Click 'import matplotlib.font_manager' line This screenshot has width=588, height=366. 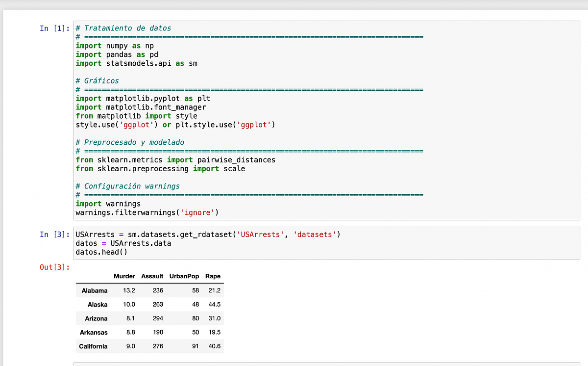point(141,107)
